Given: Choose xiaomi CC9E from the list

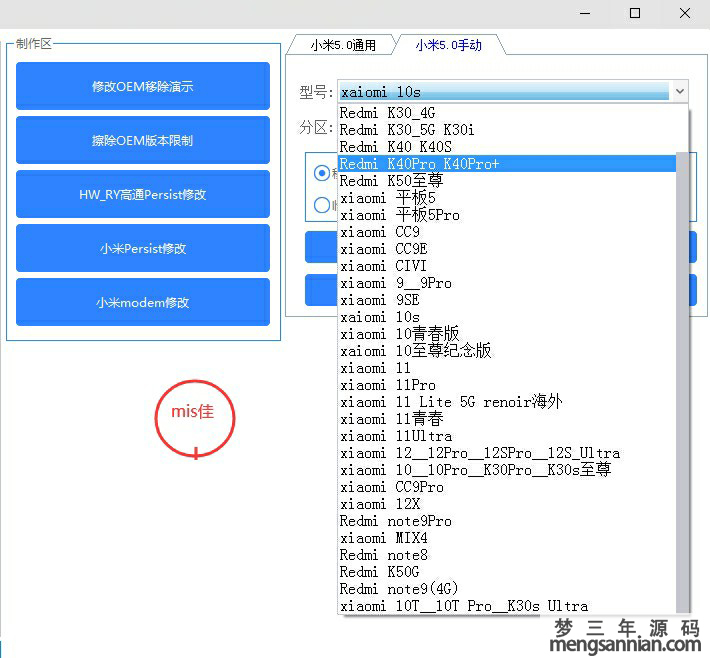Looking at the screenshot, I should [x=507, y=249].
